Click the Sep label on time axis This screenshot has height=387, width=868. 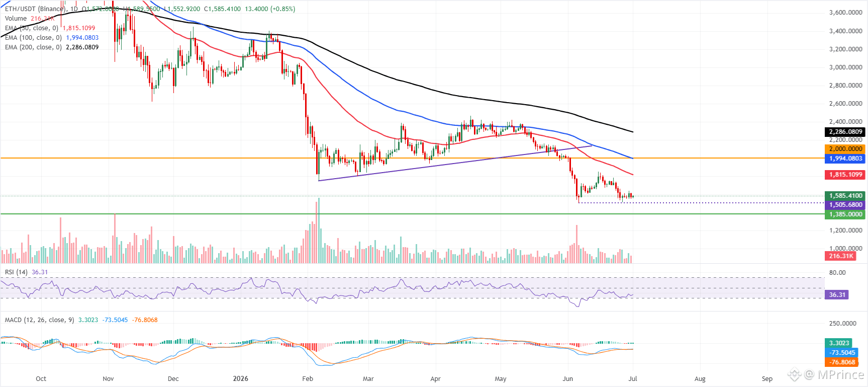[767, 379]
